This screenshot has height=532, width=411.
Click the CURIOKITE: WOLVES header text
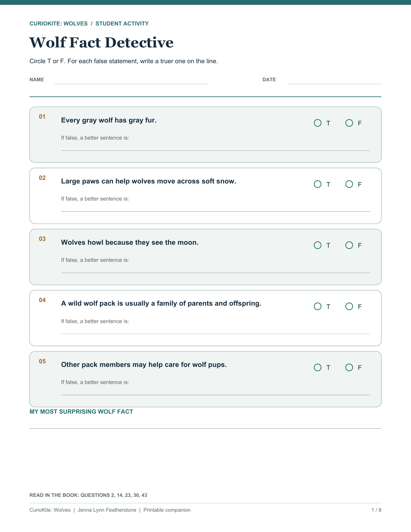click(59, 24)
